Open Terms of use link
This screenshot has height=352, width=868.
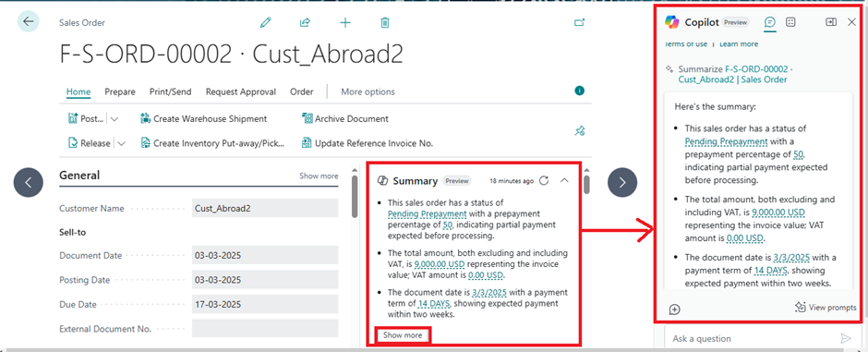tap(685, 44)
